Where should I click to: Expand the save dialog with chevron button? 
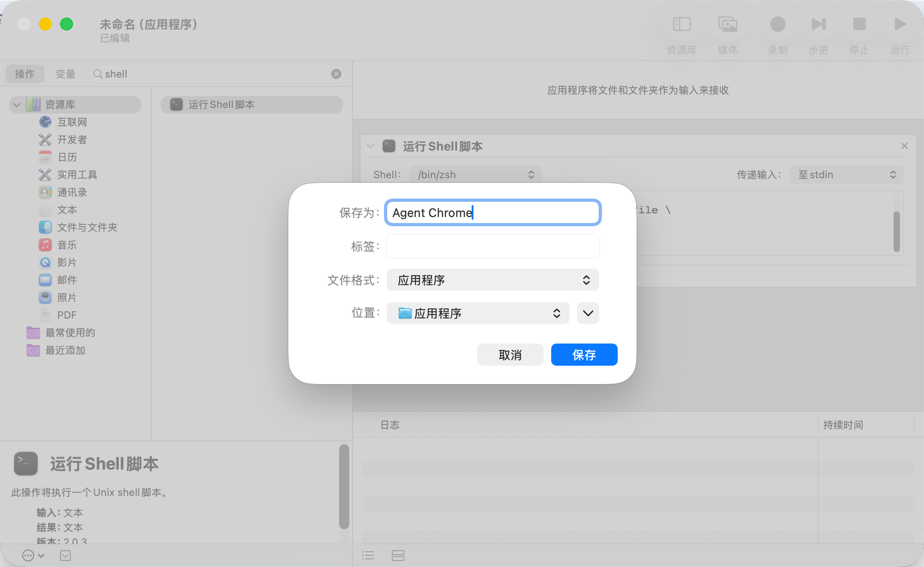click(x=588, y=313)
